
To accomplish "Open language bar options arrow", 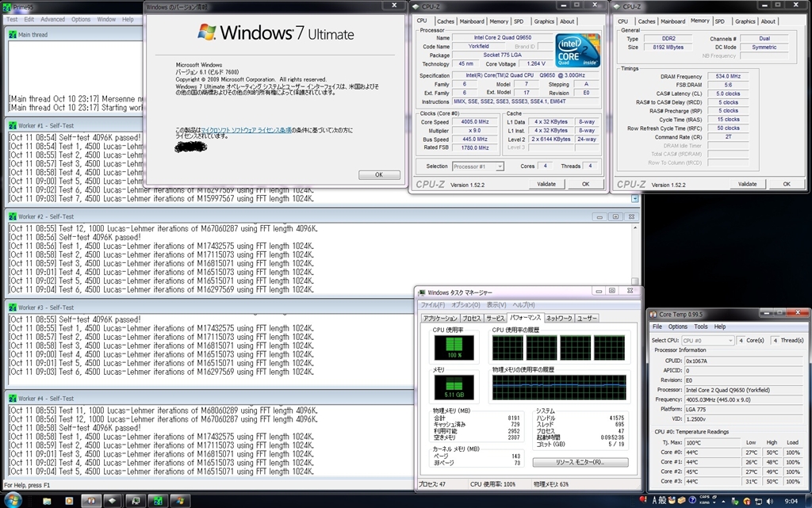I will (714, 502).
